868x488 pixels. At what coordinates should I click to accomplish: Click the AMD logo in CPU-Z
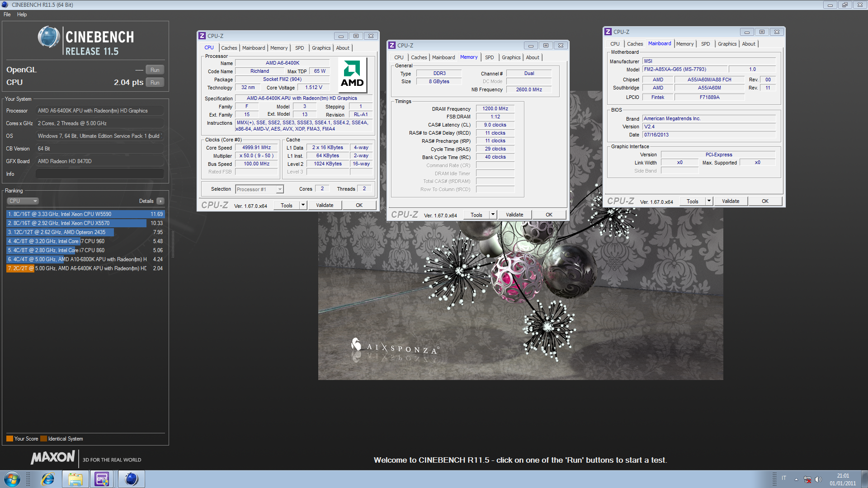click(x=352, y=75)
